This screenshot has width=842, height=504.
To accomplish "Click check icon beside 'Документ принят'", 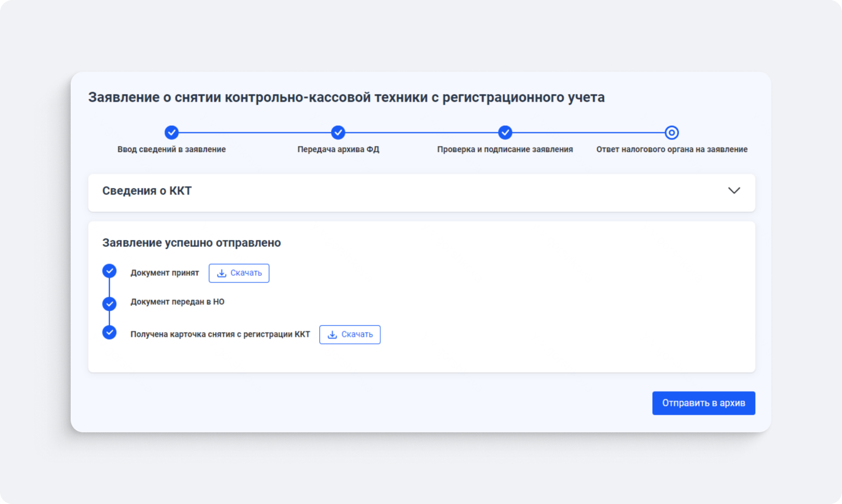I will 109,271.
